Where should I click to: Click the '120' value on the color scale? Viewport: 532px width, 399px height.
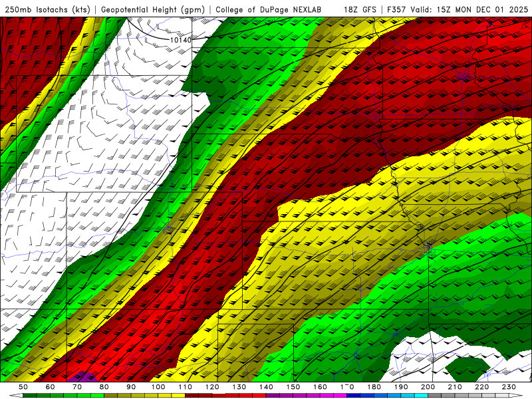point(212,387)
